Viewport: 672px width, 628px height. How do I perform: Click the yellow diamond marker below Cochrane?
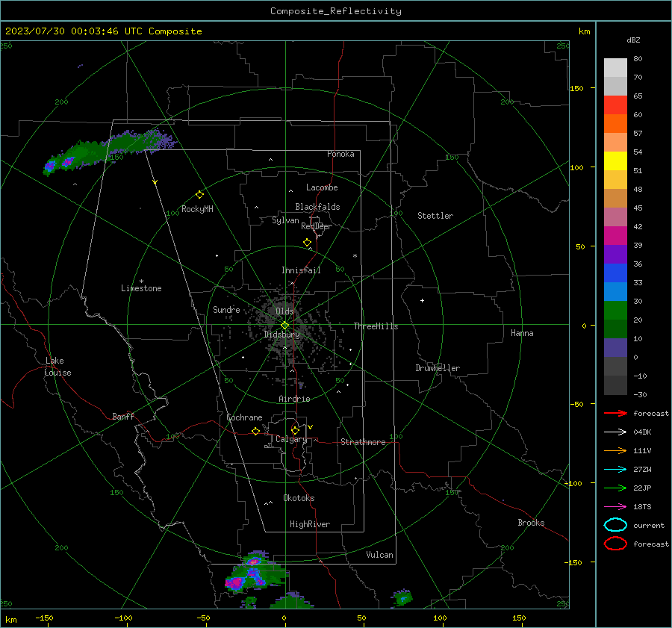pos(255,431)
